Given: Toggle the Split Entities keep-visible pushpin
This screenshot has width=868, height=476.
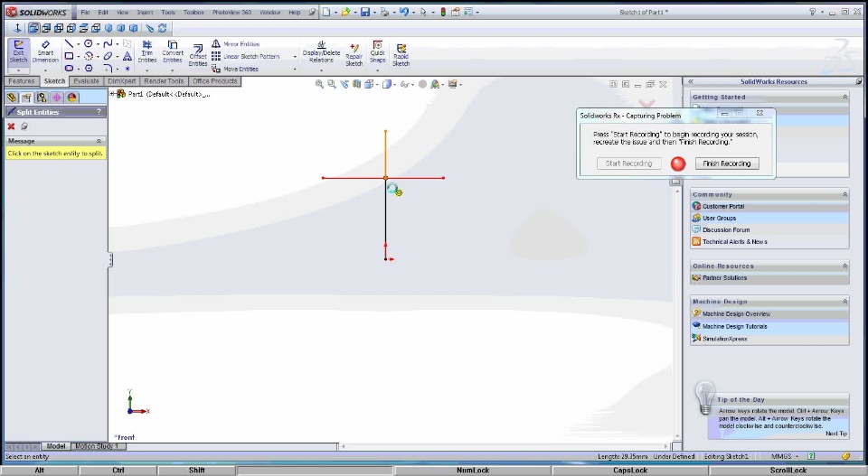Looking at the screenshot, I should point(24,126).
